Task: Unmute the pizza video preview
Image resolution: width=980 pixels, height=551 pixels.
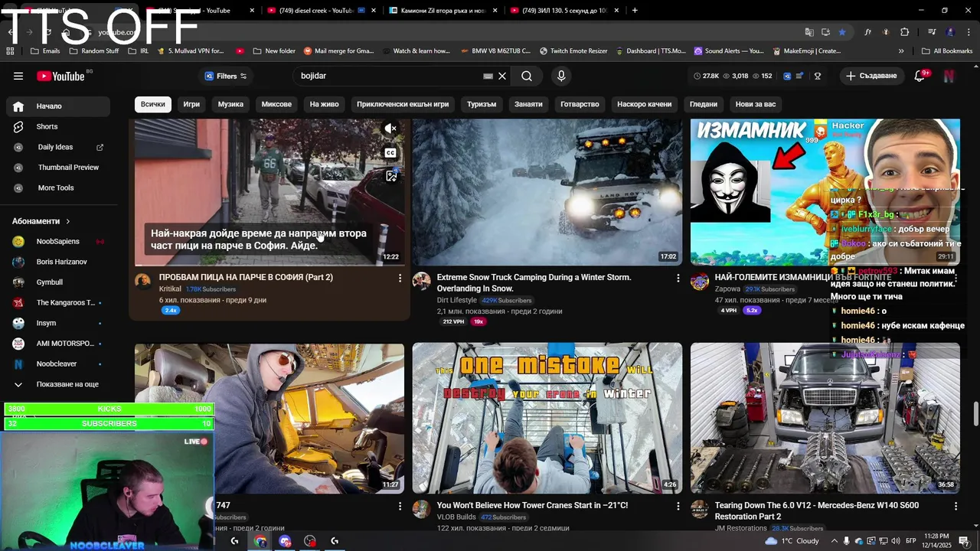Action: 390,129
